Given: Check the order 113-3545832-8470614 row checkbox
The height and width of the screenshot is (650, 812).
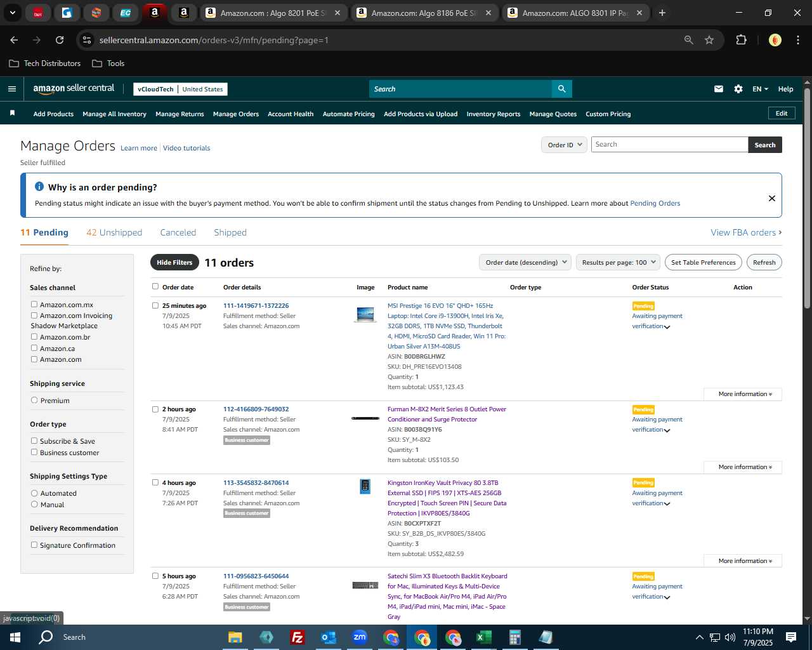Looking at the screenshot, I should click(x=155, y=482).
